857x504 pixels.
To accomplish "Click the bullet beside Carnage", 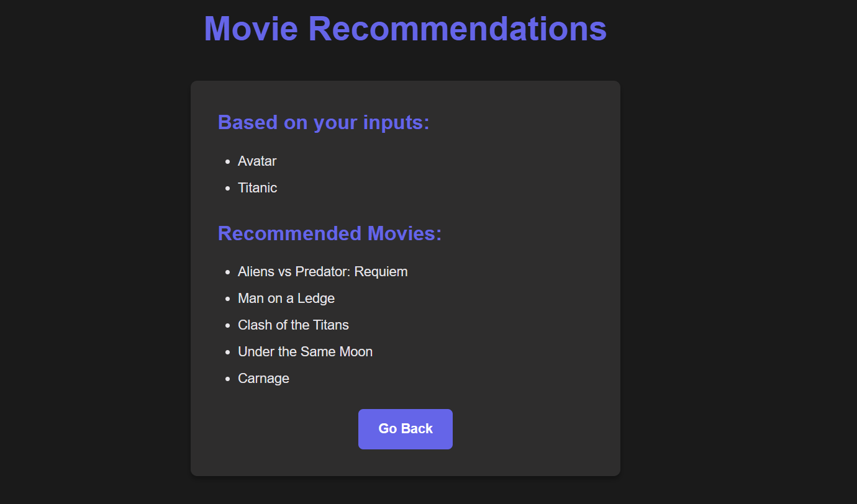I will click(x=227, y=379).
